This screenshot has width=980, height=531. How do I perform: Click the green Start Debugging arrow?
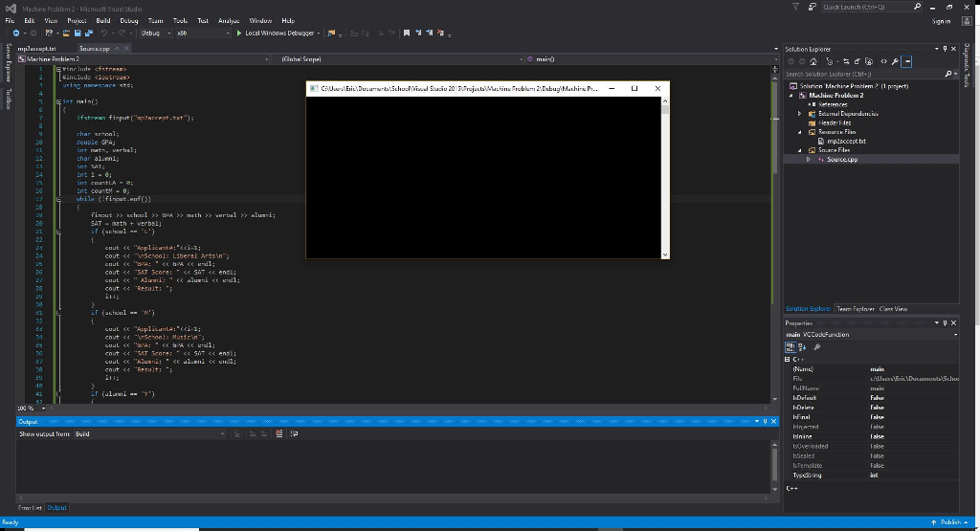[x=239, y=33]
